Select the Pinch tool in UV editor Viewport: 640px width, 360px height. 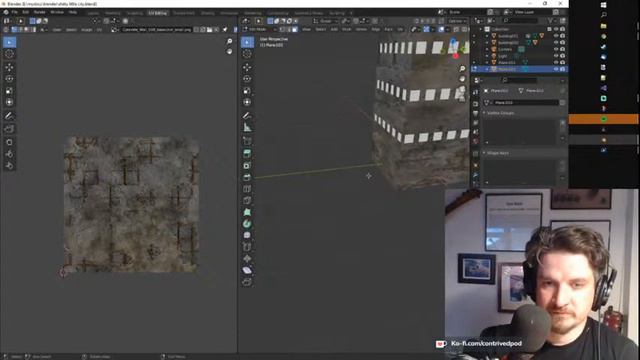(x=9, y=166)
